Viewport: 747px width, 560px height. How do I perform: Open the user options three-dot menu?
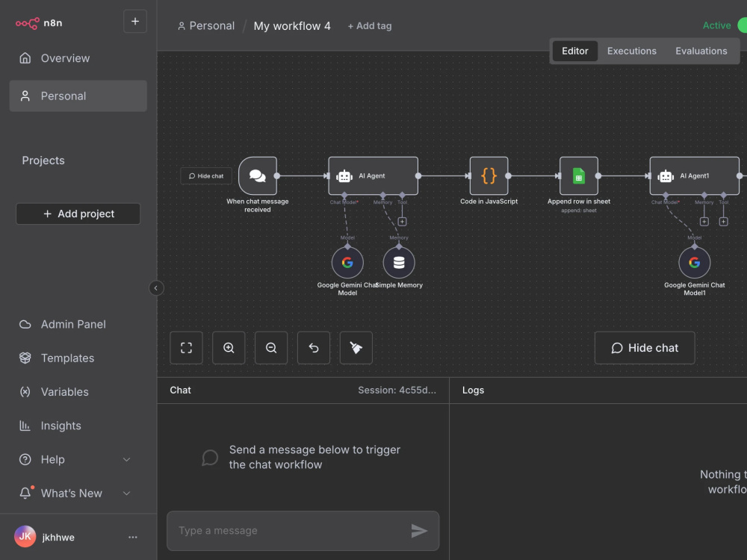(132, 537)
